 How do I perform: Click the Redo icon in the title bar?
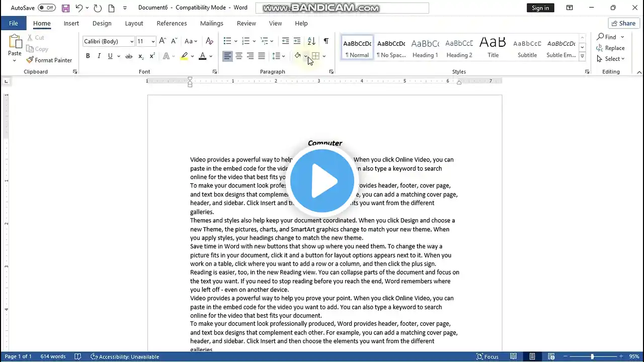(98, 8)
